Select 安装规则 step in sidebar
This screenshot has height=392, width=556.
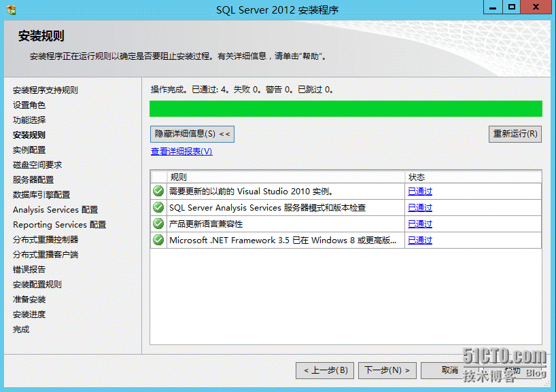29,135
